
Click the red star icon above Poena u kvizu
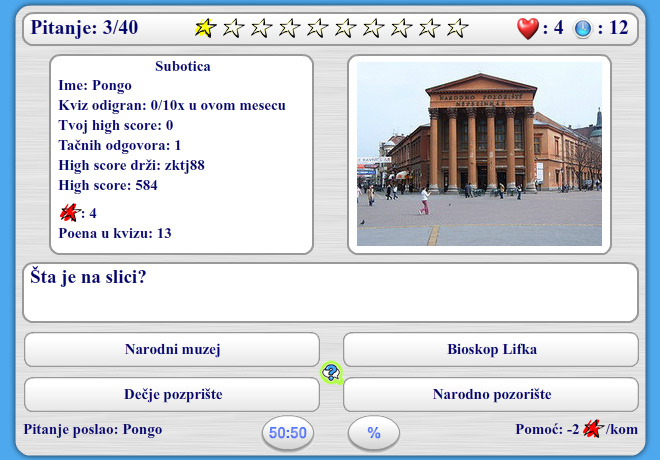pyautogui.click(x=70, y=213)
